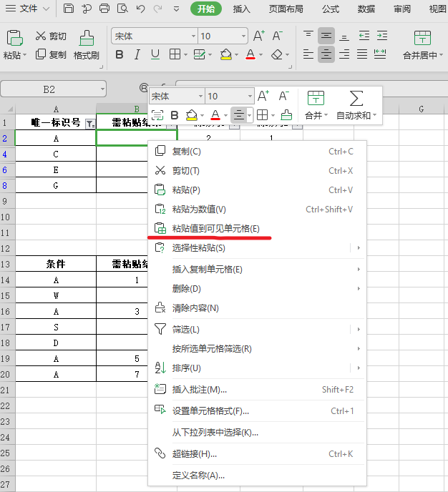Open the ribbon font name dropdown

[193, 36]
